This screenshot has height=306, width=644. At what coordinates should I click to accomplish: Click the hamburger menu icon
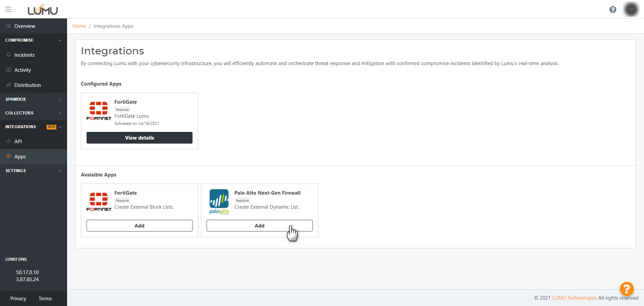click(8, 9)
